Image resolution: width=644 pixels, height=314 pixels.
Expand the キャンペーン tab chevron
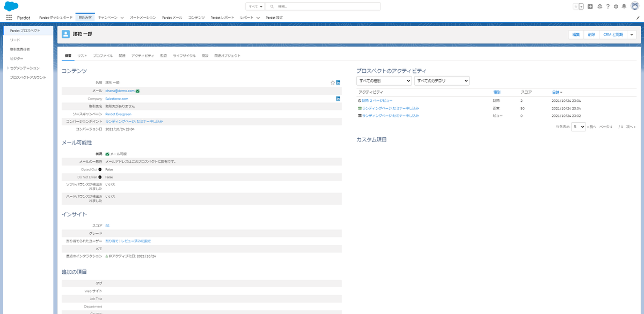[x=122, y=18]
